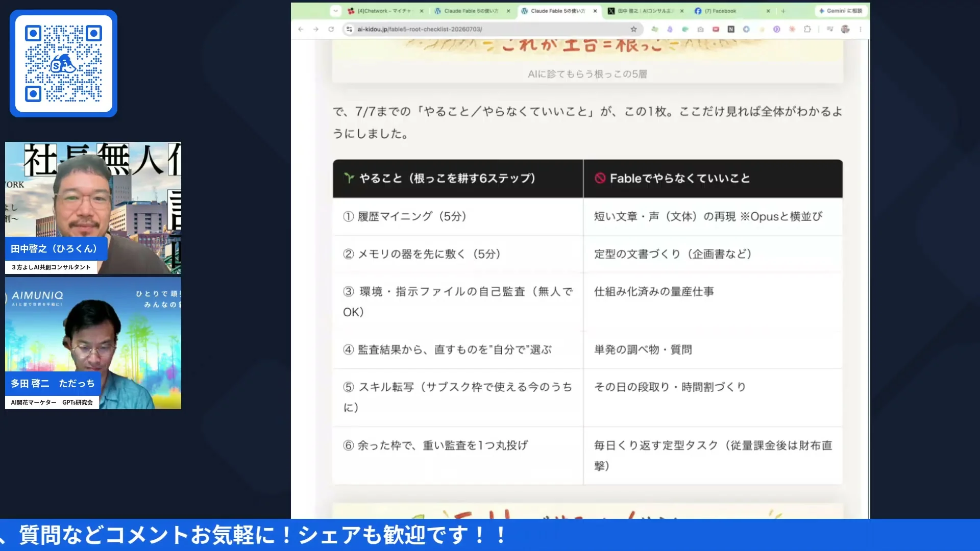The height and width of the screenshot is (551, 980).
Task: Click the '3方よしAI共創コンサルタント' caption label
Action: click(x=51, y=267)
